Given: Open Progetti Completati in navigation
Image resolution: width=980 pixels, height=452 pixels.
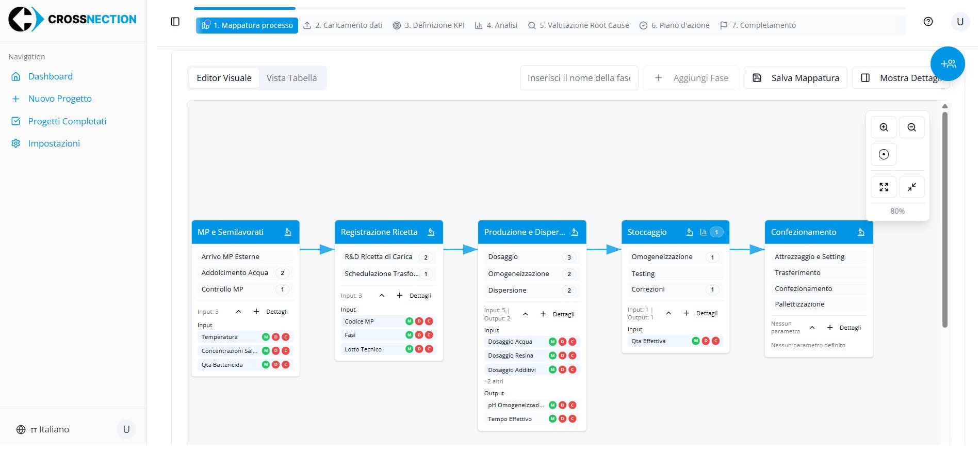Looking at the screenshot, I should (67, 121).
